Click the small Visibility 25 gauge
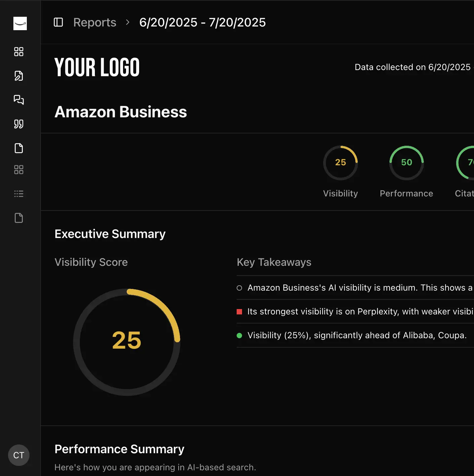 pos(341,163)
